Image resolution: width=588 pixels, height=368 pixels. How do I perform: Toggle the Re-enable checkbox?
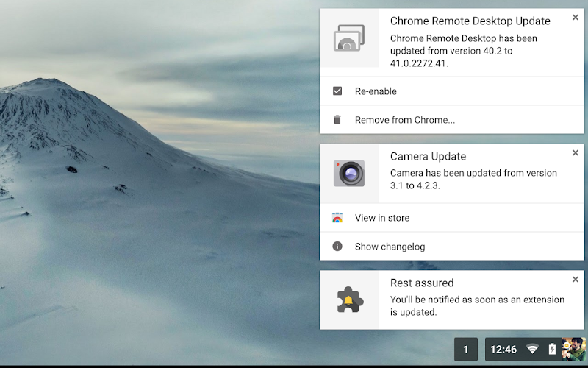[337, 91]
